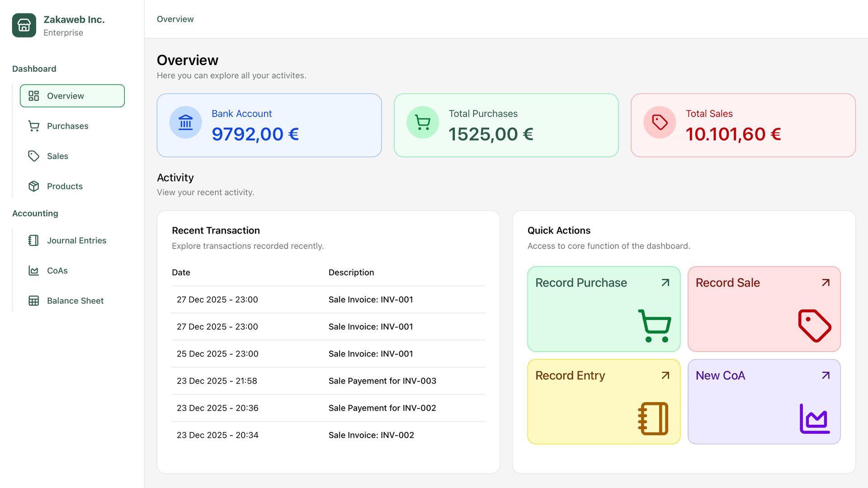The image size is (868, 488).
Task: Open the Products section
Action: point(65,186)
